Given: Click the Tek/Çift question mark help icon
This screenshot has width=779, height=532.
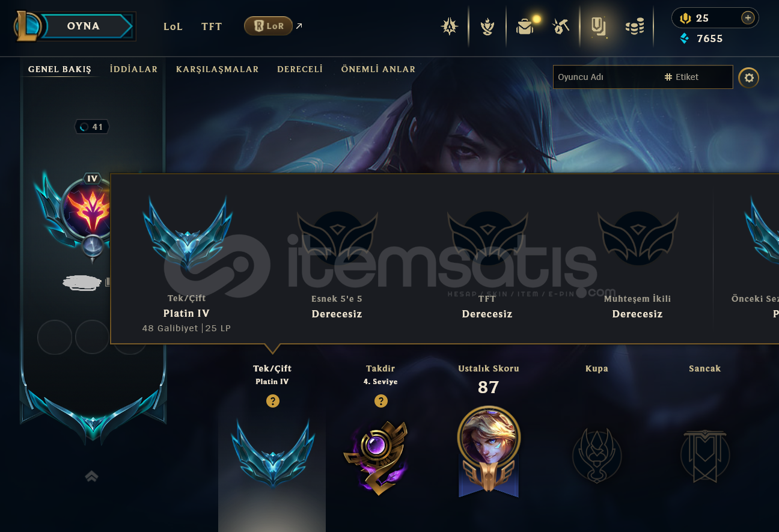Looking at the screenshot, I should pos(273,401).
